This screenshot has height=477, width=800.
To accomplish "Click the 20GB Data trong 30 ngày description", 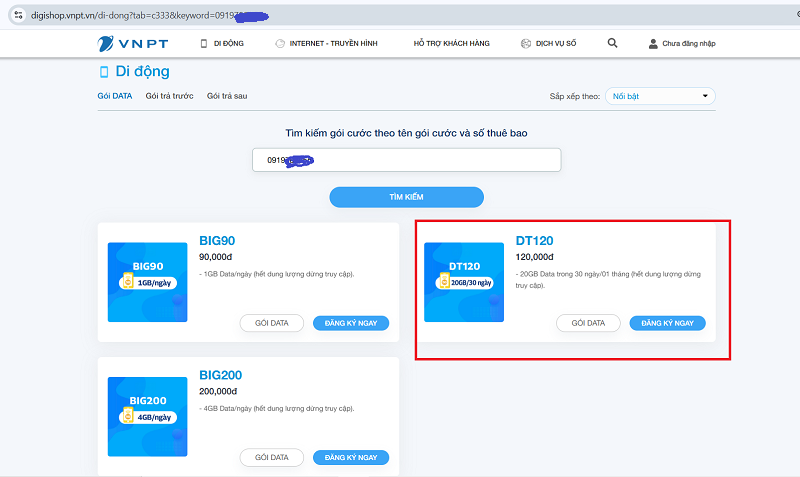I will pos(608,280).
